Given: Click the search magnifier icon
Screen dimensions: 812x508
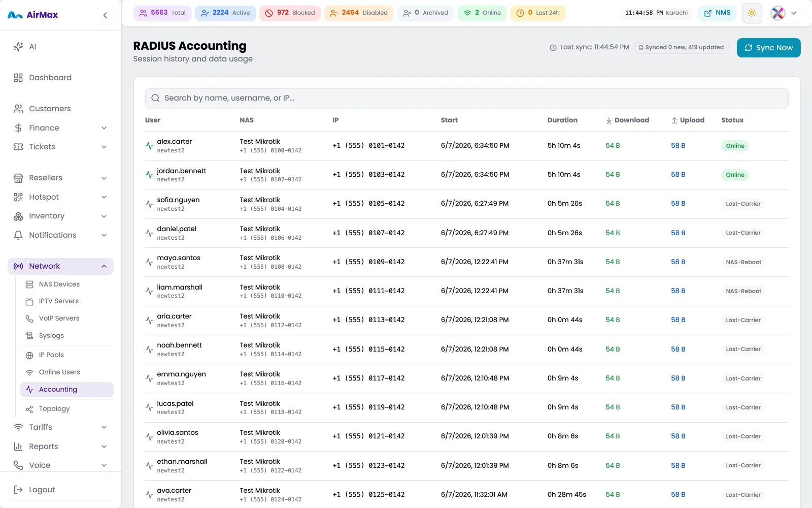Looking at the screenshot, I should pos(155,98).
